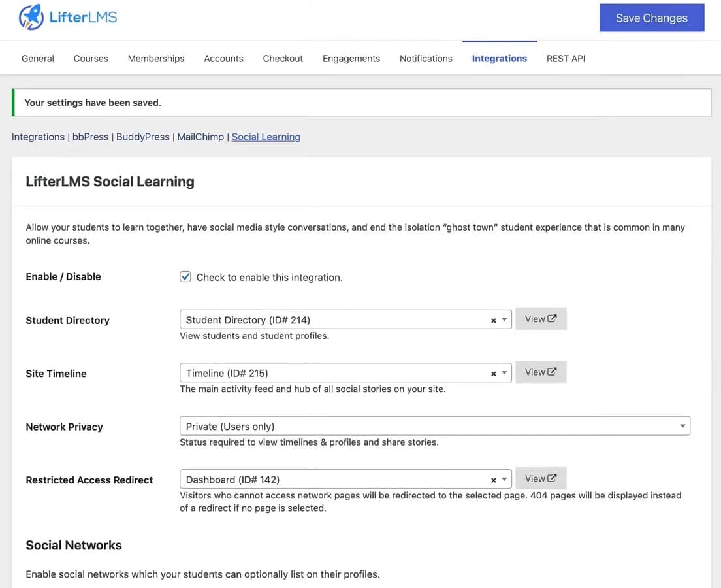Viewport: 721px width, 588px height.
Task: Navigate to the BuddyPress integration link
Action: 142,137
